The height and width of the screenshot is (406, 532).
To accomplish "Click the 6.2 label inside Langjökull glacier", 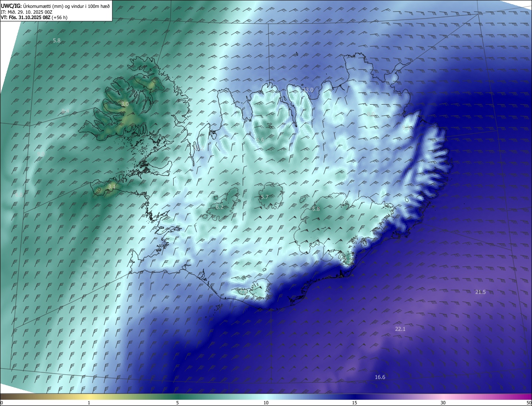I will pos(219,207).
